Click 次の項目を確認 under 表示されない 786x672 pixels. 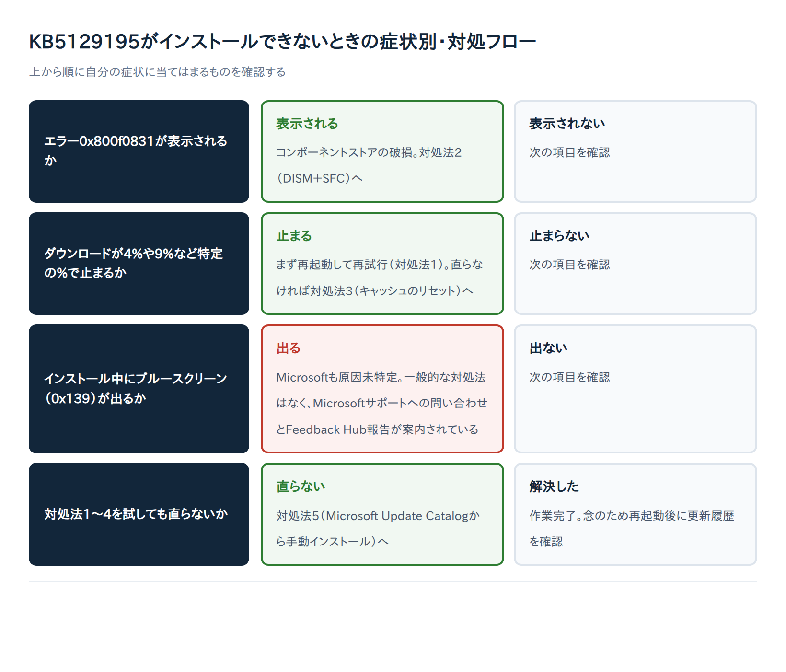(569, 152)
